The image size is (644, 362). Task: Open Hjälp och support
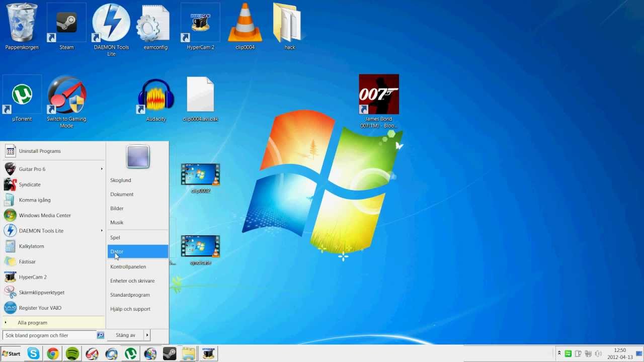point(138,309)
